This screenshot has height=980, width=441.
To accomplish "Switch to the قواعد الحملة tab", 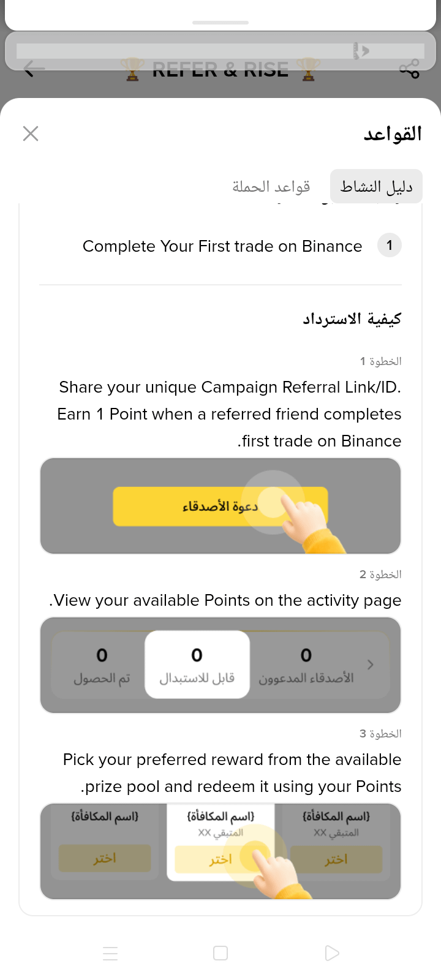I will [x=271, y=186].
